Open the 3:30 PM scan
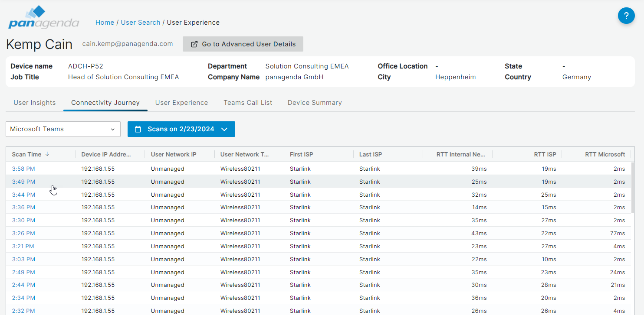644x315 pixels. pos(23,220)
